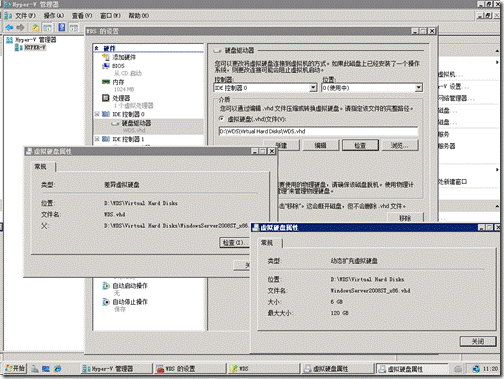
Task: Click the action pane toolbar icon
Action: (x=74, y=27)
